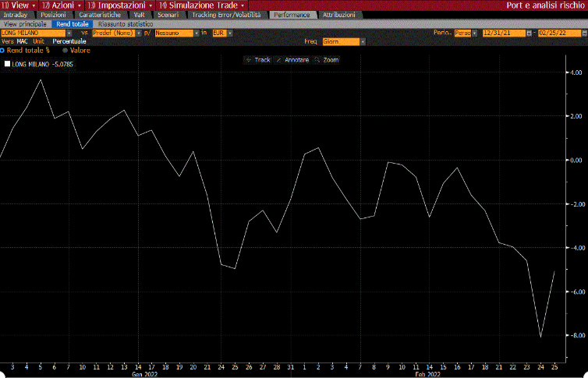Viewport: 588px width, 378px height.
Task: Activate the Track crosshair tool
Action: [x=258, y=60]
